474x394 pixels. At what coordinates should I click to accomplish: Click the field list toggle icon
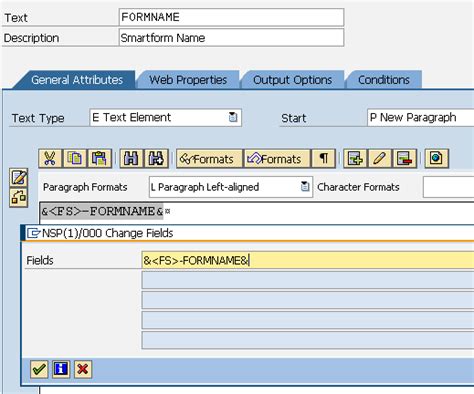(x=19, y=197)
